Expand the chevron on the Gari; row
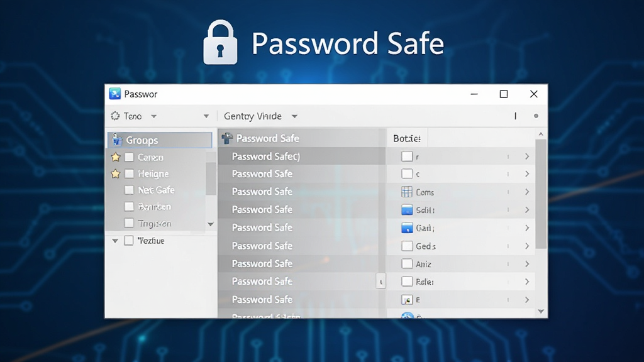Image resolution: width=644 pixels, height=362 pixels. (527, 228)
